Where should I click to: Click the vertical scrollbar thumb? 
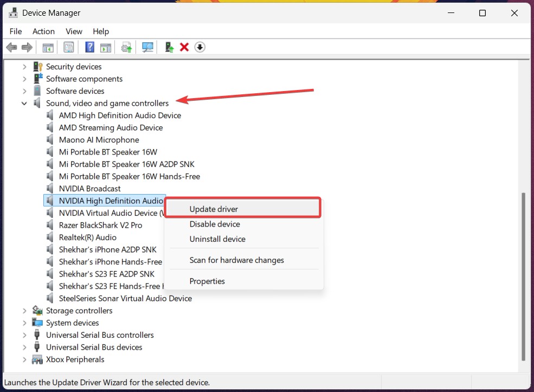coord(524,277)
